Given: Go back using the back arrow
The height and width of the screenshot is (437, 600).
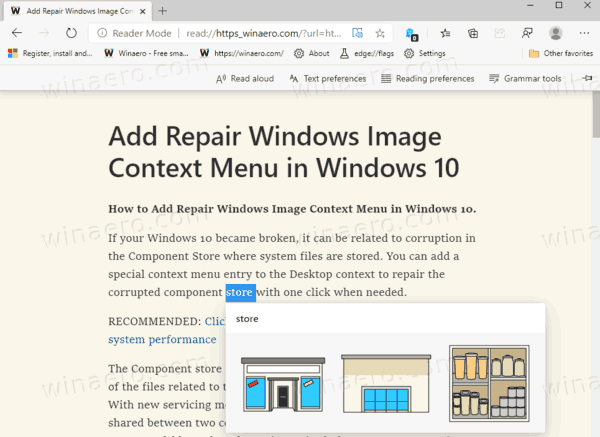Looking at the screenshot, I should [x=17, y=33].
